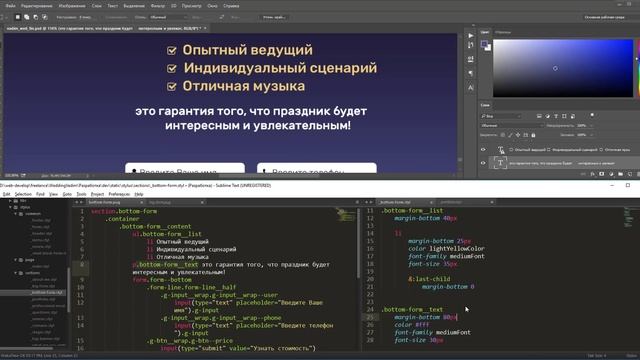Click line 24 '.bottom-form__text' in the code

click(x=412, y=309)
